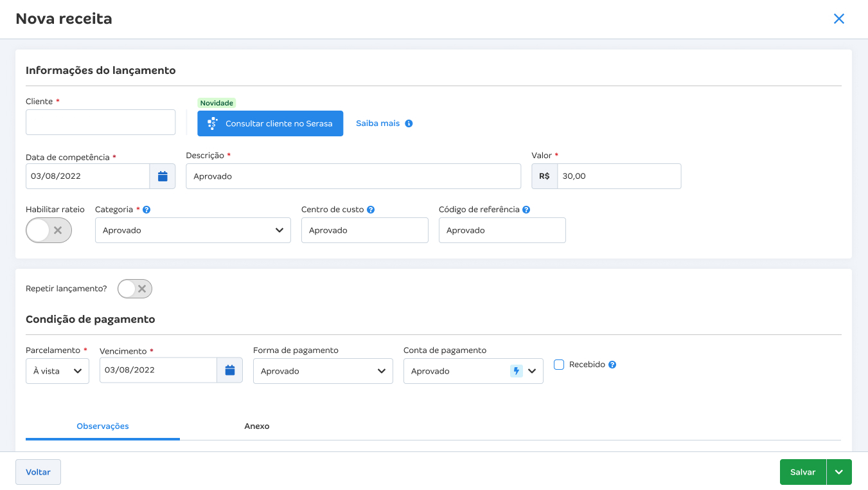Click the Condição de pagamento heading
This screenshot has width=868, height=490.
pos(91,319)
